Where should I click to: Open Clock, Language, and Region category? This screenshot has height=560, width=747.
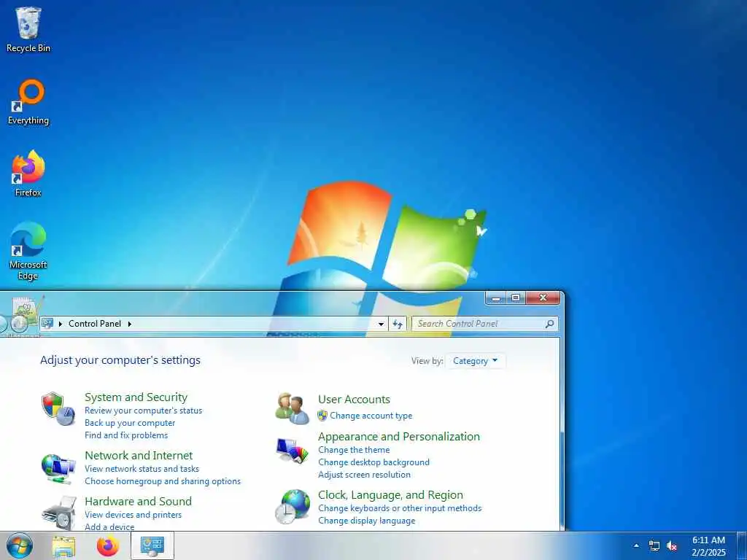390,495
